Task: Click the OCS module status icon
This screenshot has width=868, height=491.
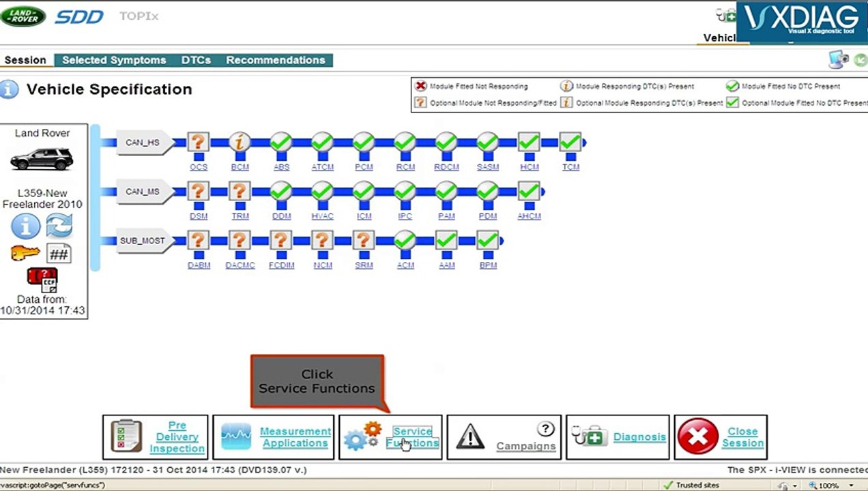Action: tap(198, 143)
